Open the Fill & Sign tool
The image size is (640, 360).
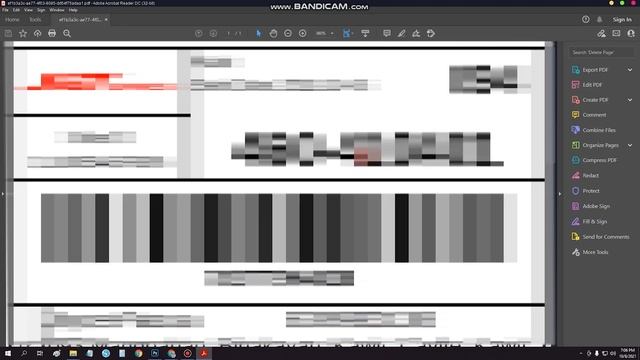click(x=595, y=222)
